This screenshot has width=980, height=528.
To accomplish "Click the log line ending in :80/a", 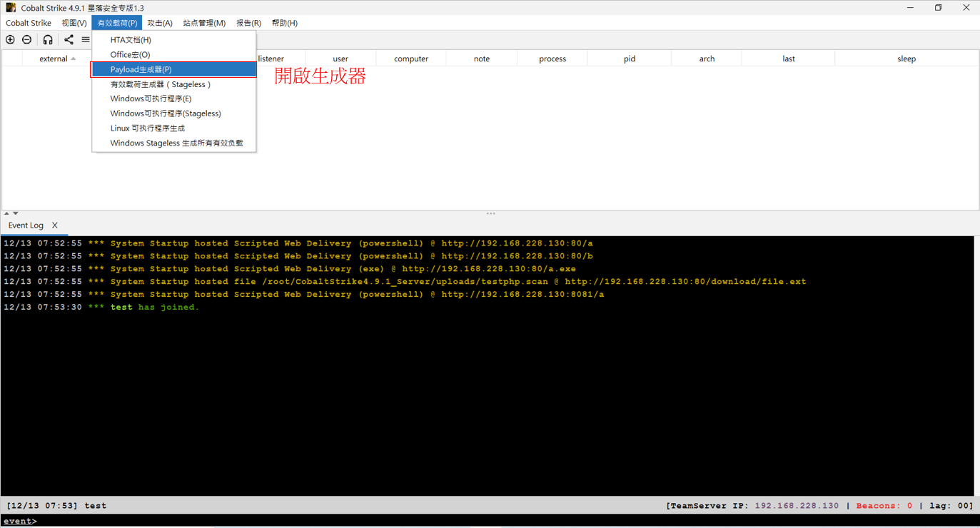I will [298, 243].
